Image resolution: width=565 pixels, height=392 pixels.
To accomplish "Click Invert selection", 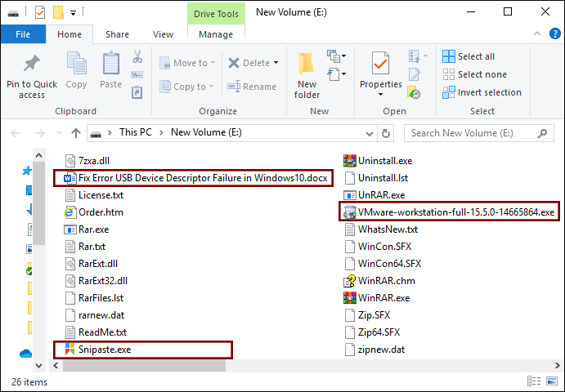I will (482, 92).
